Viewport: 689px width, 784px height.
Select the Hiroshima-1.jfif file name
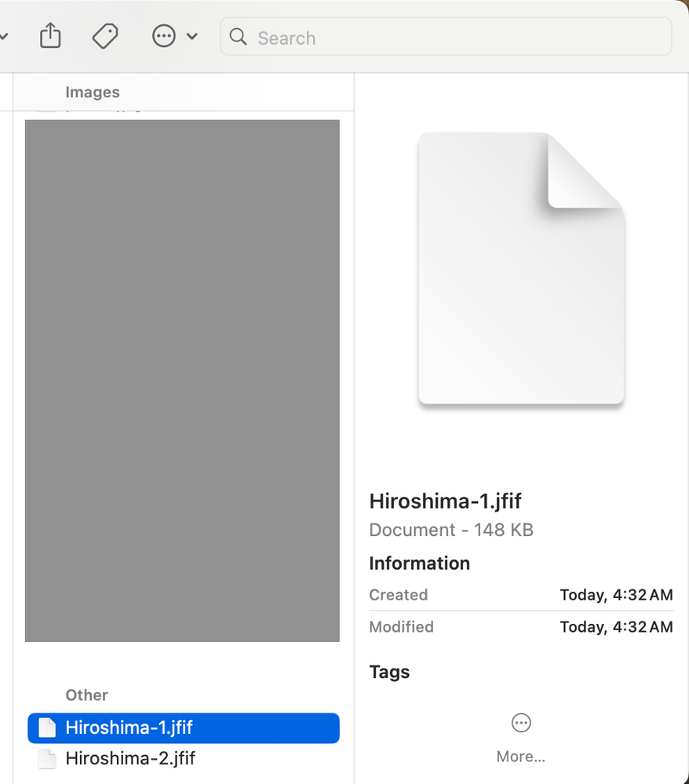point(129,727)
